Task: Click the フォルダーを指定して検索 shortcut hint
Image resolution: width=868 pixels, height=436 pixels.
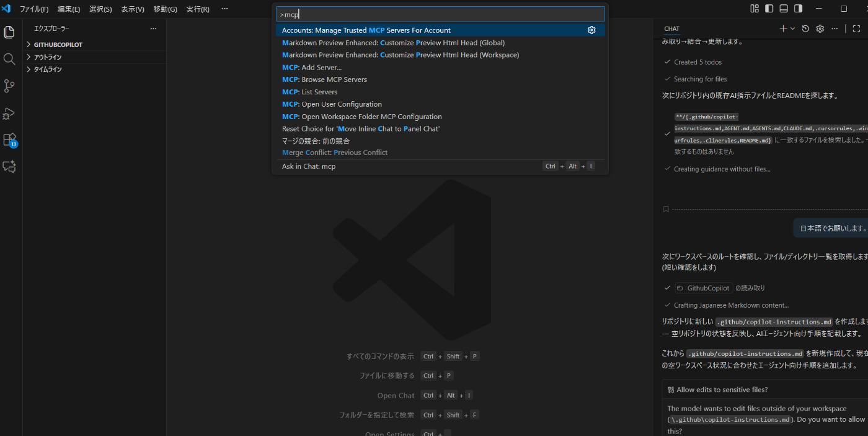Action: [376, 415]
